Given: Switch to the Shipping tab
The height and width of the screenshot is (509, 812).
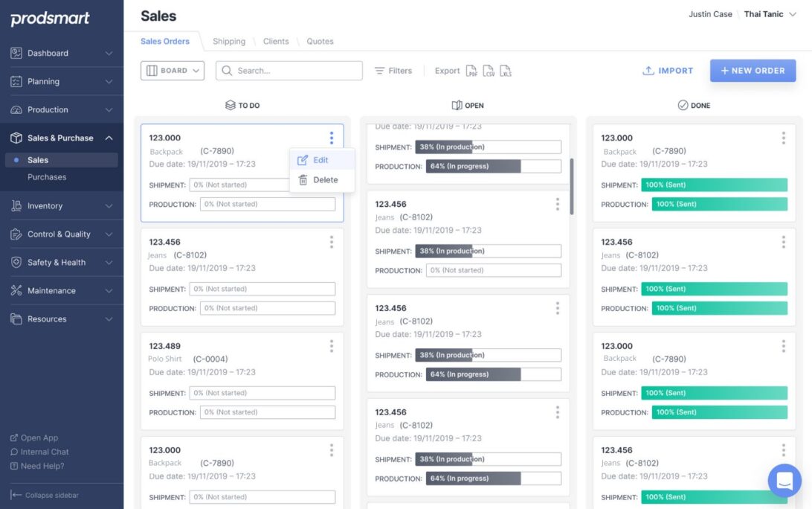Looking at the screenshot, I should [229, 41].
